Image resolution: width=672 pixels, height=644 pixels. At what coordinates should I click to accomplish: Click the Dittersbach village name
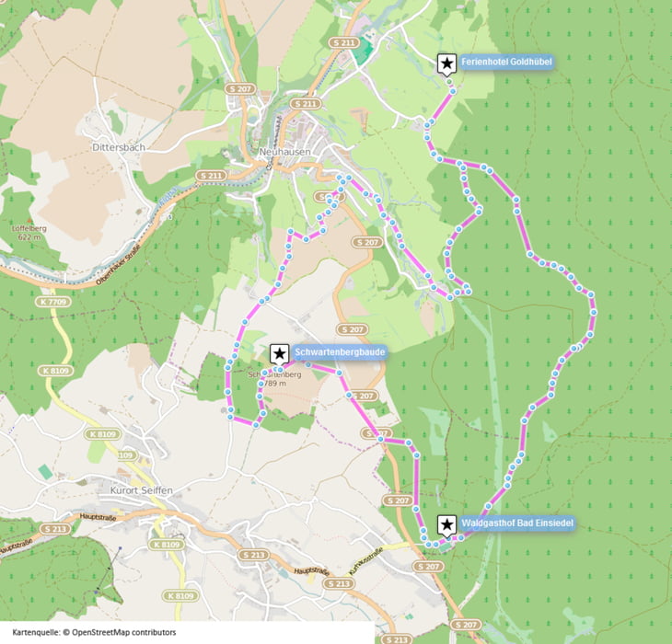click(x=119, y=147)
